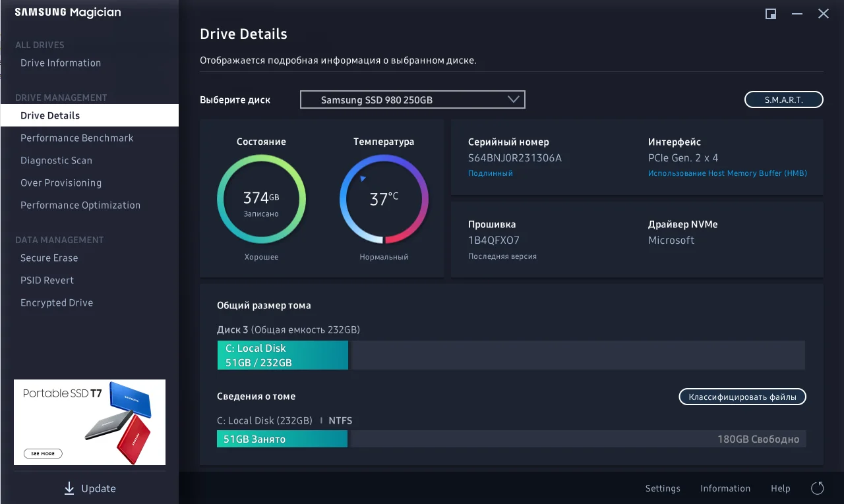Open Over Provisioning section
This screenshot has width=844, height=504.
tap(61, 183)
